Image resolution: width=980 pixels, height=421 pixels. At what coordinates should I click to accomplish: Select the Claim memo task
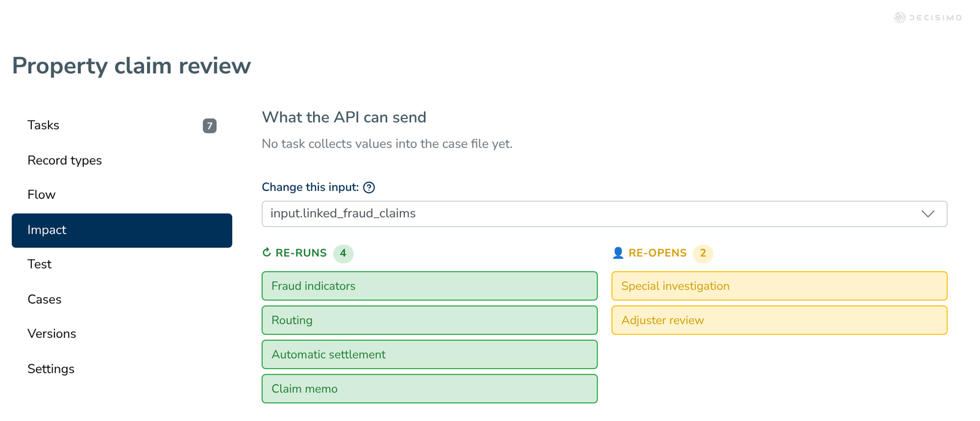click(429, 389)
